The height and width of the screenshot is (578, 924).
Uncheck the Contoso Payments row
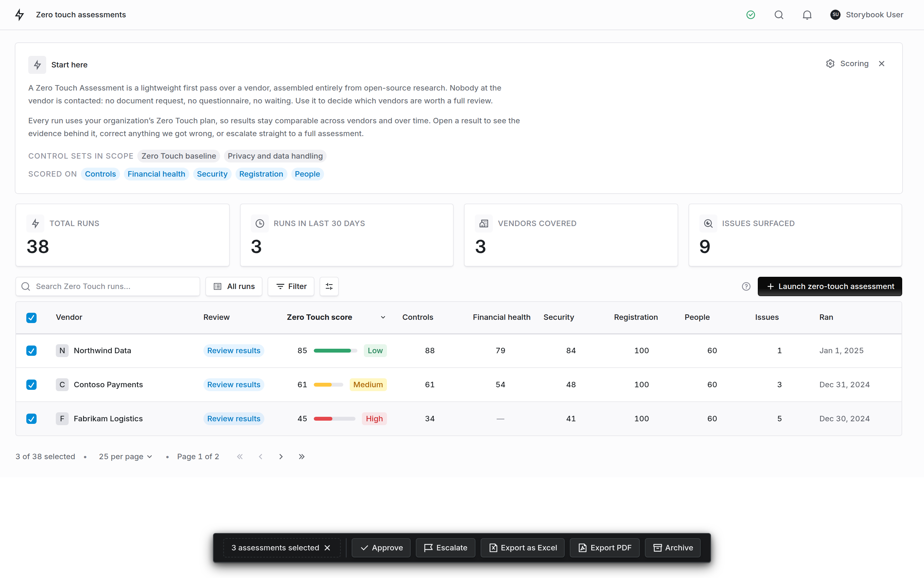click(x=31, y=385)
